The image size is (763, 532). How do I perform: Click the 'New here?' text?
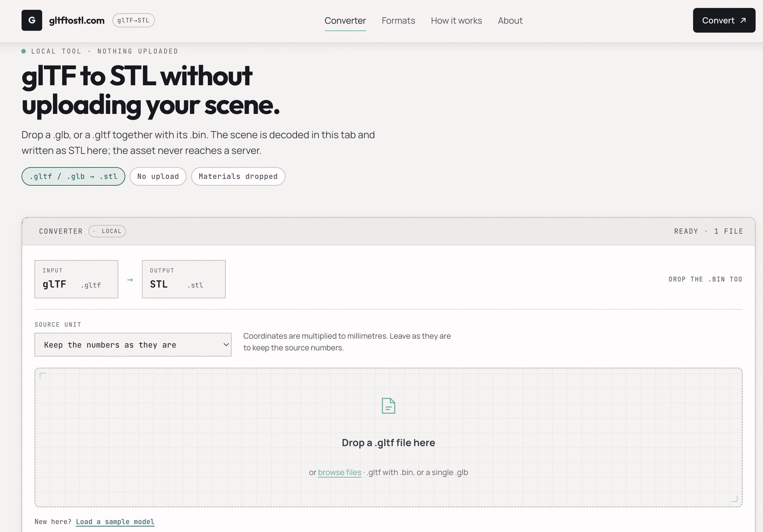(53, 522)
